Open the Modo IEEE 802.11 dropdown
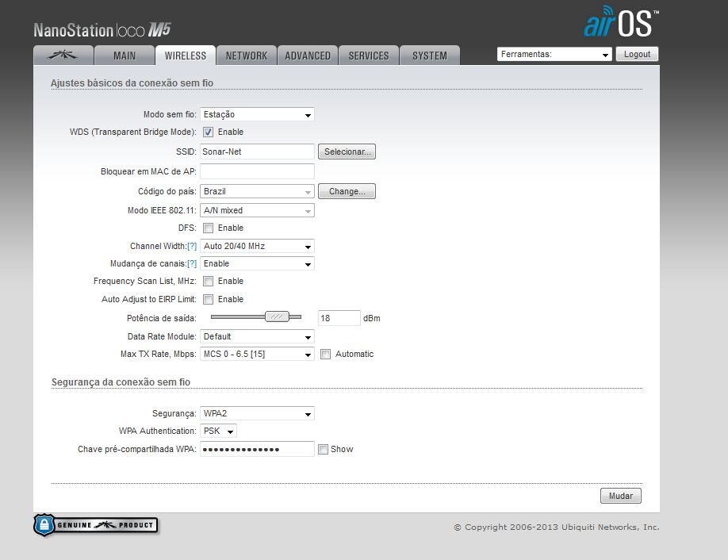This screenshot has height=560, width=728. [257, 210]
